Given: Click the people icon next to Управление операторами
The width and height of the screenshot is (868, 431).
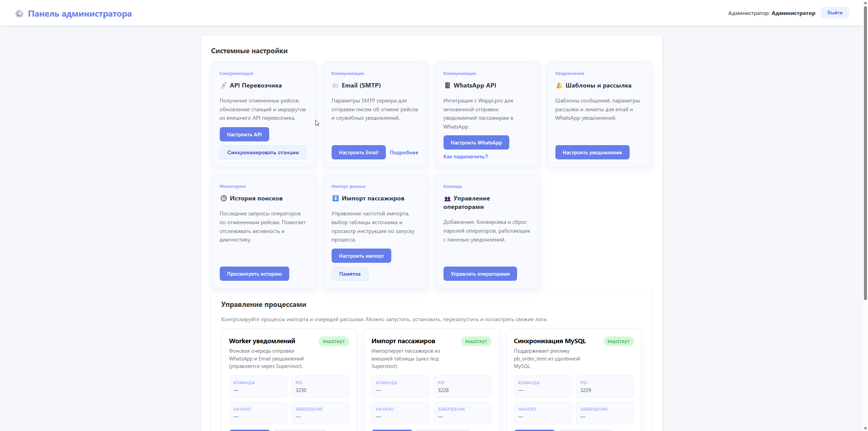Looking at the screenshot, I should (447, 199).
